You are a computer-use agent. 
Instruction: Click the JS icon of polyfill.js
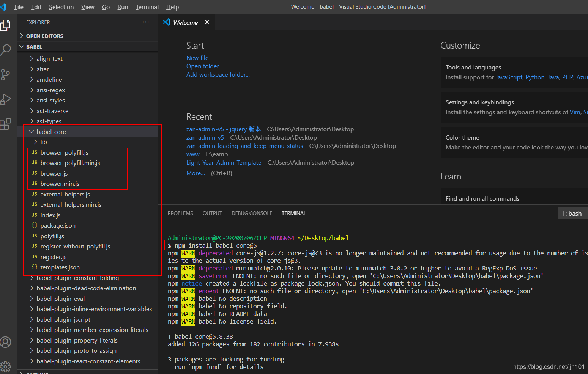point(35,236)
